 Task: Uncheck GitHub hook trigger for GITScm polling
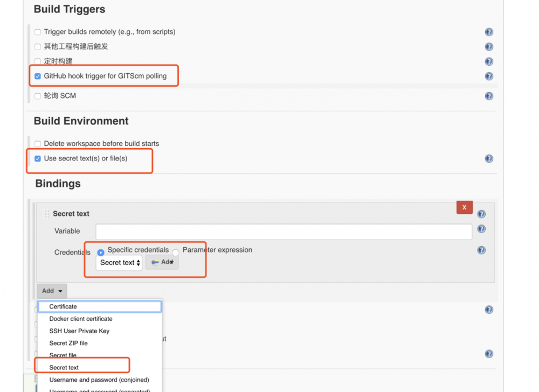pyautogui.click(x=38, y=76)
